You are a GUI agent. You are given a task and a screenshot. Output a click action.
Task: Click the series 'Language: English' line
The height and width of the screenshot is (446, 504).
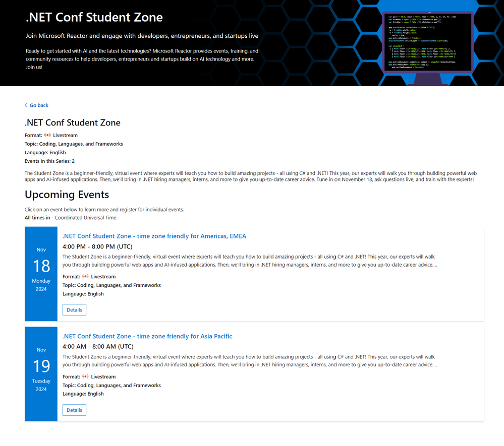coord(45,153)
